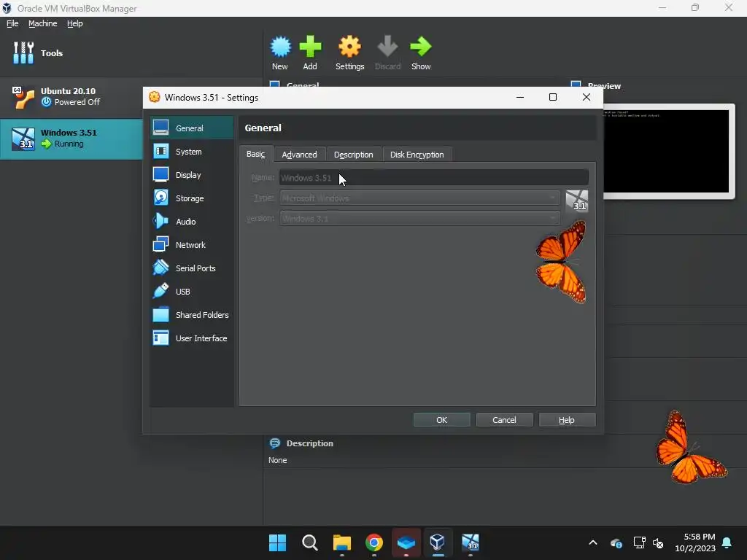Confirm settings with the OK button
This screenshot has width=747, height=560.
click(x=441, y=419)
